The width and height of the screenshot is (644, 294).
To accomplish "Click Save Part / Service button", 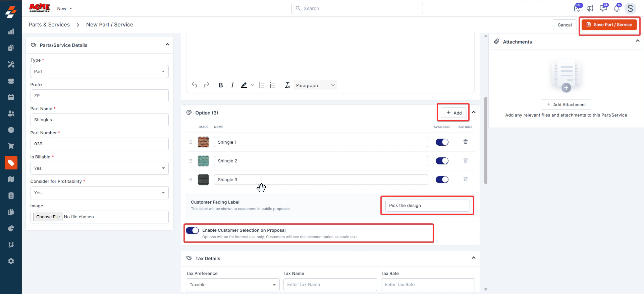I will tap(609, 24).
